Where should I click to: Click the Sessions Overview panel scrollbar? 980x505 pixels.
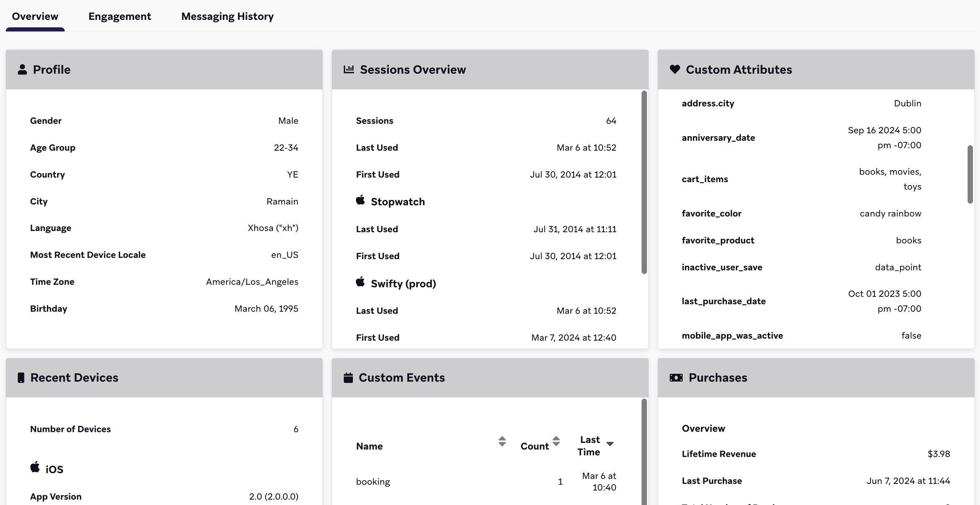coord(644,182)
